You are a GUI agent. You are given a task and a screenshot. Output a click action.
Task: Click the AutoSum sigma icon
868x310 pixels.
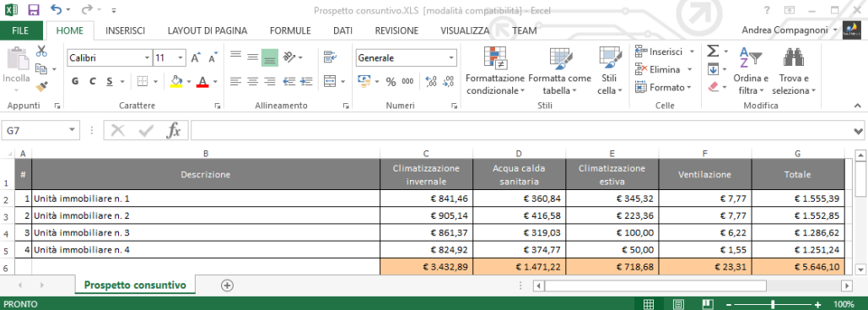(x=714, y=52)
